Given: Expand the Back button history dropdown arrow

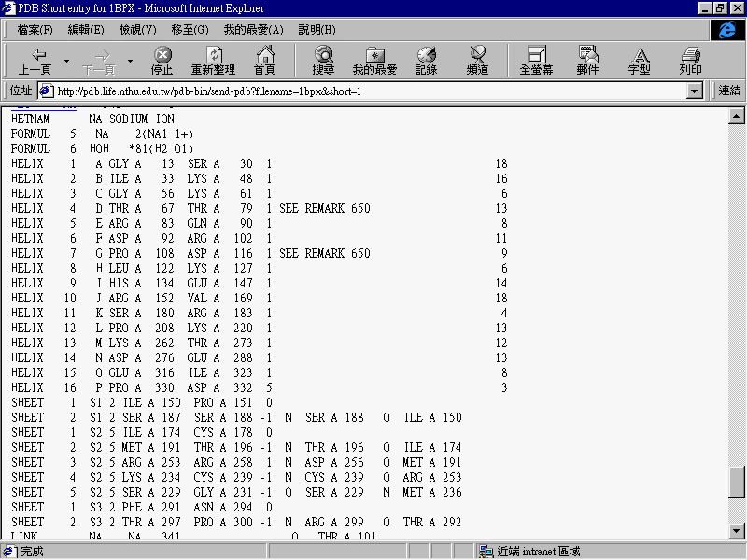Looking at the screenshot, I should point(66,61).
